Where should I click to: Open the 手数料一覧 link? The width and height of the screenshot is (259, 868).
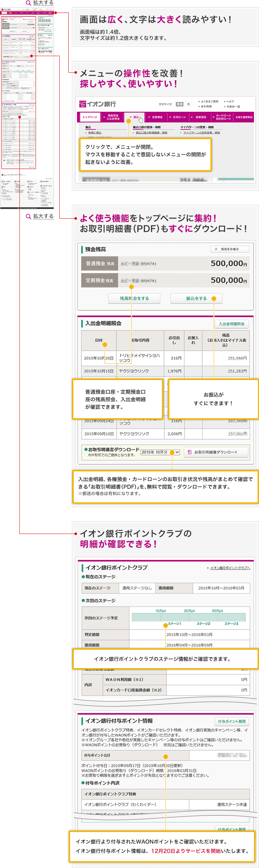click(x=232, y=106)
